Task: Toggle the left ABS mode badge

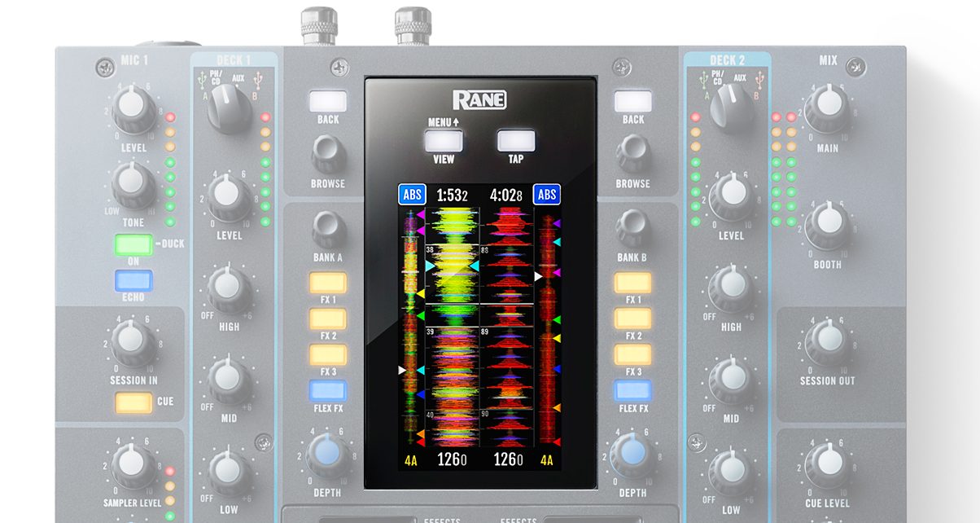Action: [x=412, y=194]
